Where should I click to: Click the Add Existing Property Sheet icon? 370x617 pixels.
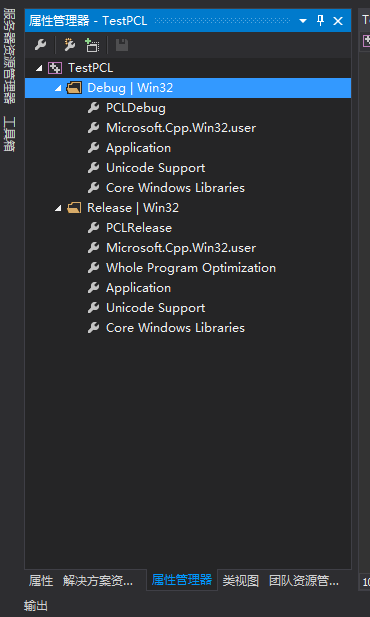pyautogui.click(x=92, y=45)
